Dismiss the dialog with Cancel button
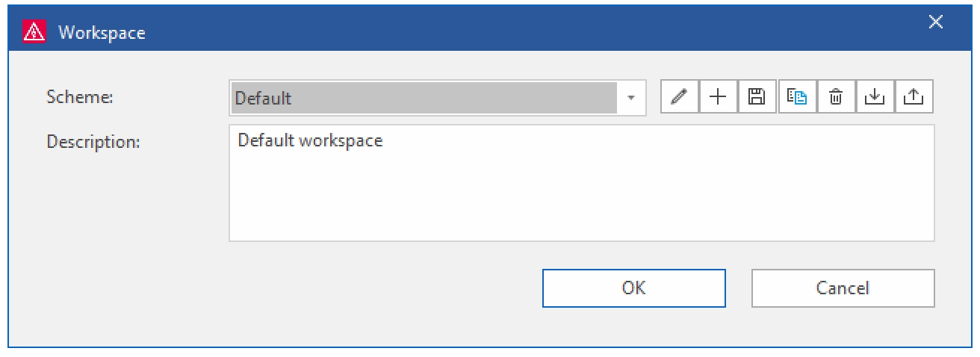Image resolution: width=980 pixels, height=357 pixels. (843, 288)
